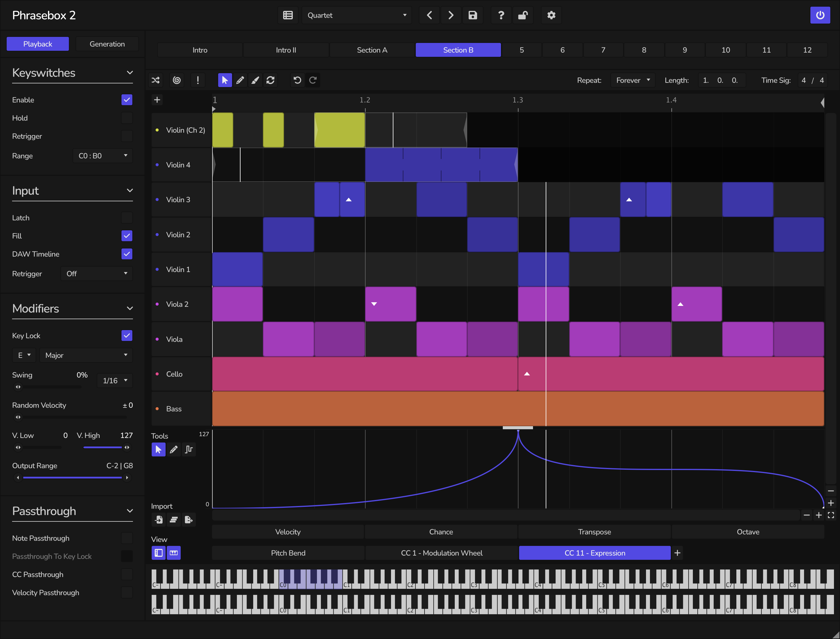The height and width of the screenshot is (639, 840).
Task: Open the Major scale dropdown
Action: (x=86, y=355)
